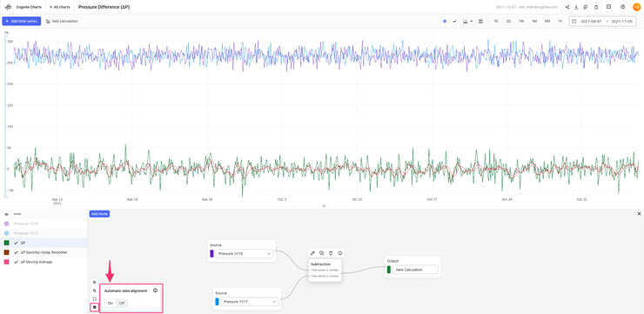644x314 pixels.
Task: Open the feedback panel icon in header
Action: pos(608,7)
